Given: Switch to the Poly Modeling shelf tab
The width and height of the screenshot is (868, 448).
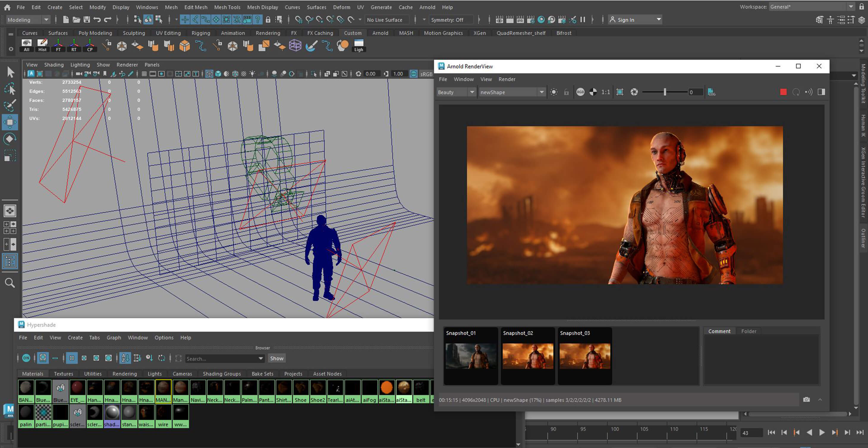Looking at the screenshot, I should 95,33.
